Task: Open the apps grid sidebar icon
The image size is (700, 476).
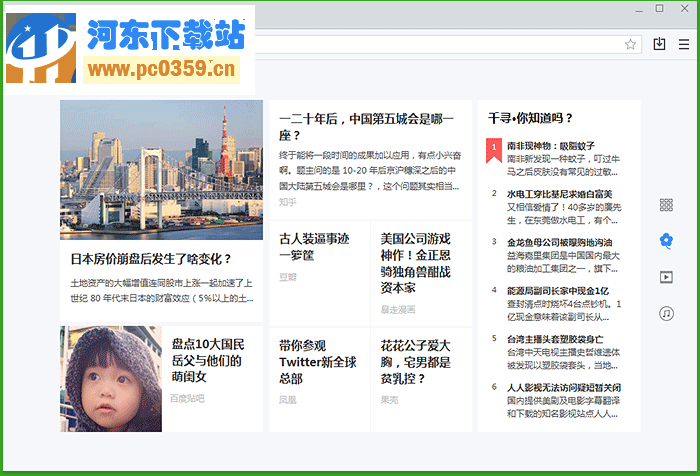Action: (x=666, y=205)
